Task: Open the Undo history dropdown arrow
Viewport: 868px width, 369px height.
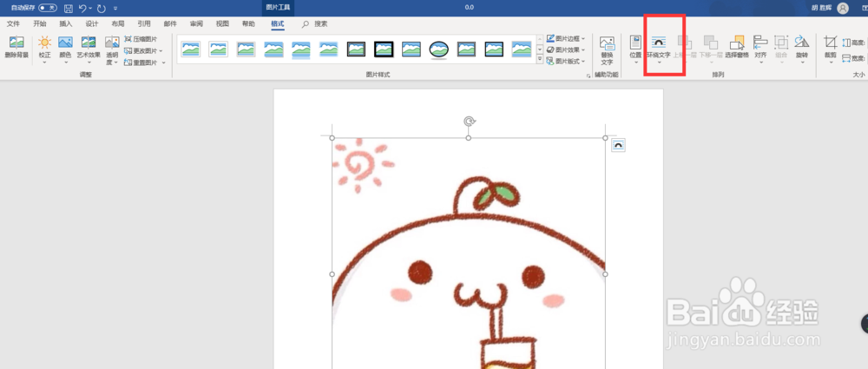Action: (x=90, y=9)
